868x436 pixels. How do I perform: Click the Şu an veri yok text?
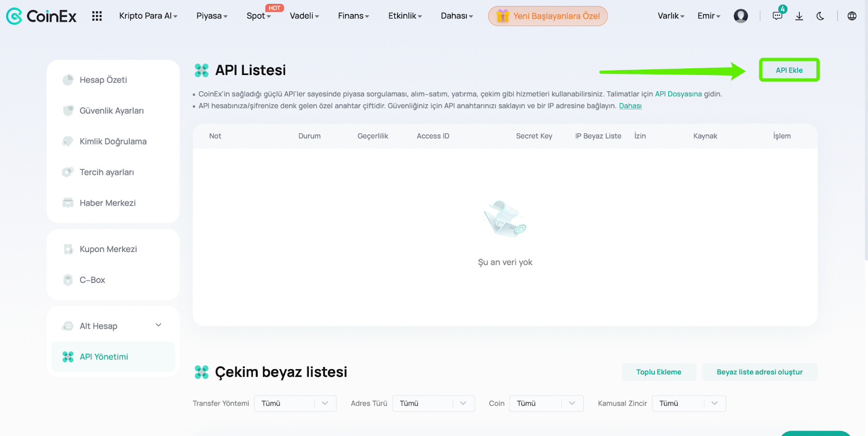click(505, 262)
